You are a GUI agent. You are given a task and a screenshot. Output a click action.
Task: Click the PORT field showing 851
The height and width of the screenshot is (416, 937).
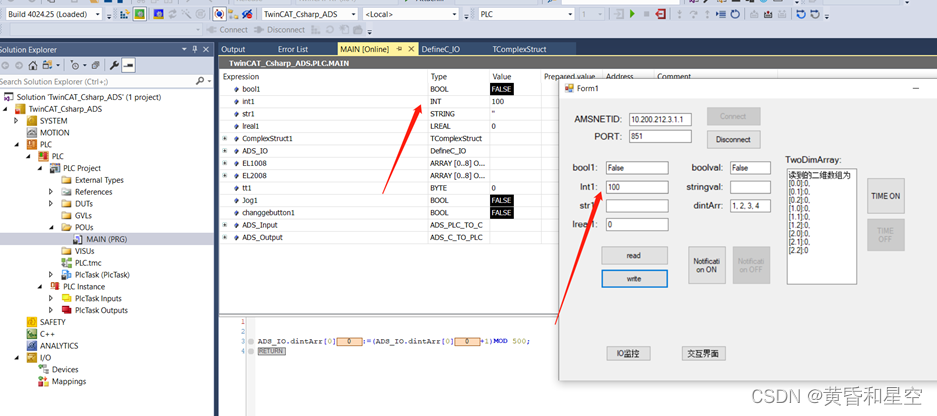[x=660, y=136]
